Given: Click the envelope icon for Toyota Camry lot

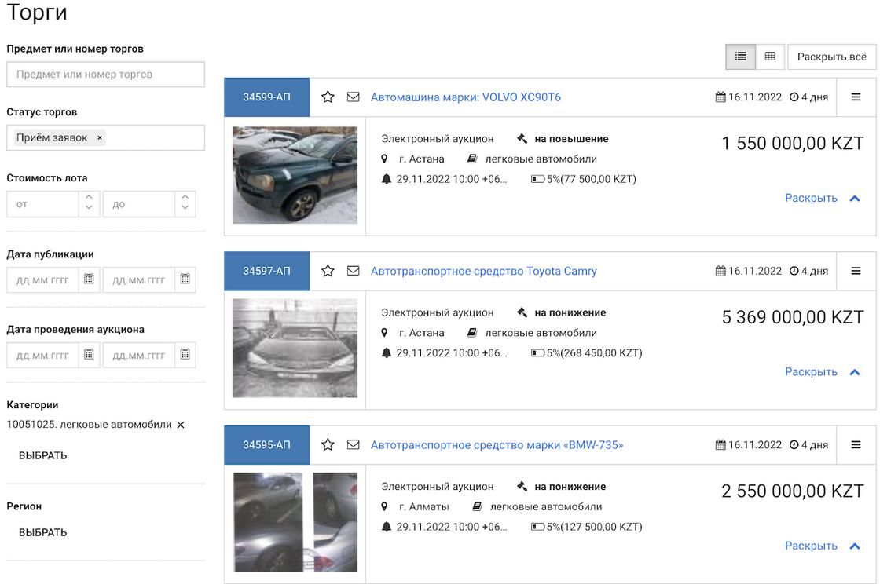Looking at the screenshot, I should point(354,271).
